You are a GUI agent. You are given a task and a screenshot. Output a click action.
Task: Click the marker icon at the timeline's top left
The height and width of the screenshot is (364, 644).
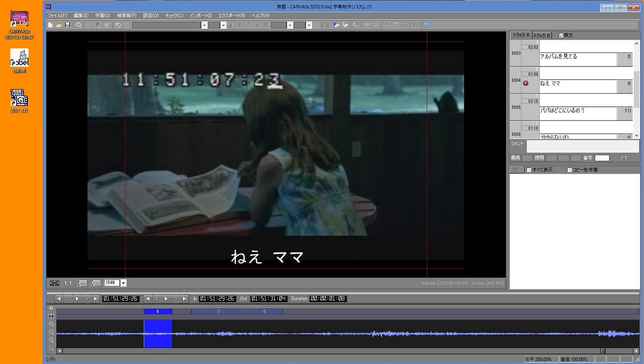click(x=51, y=308)
